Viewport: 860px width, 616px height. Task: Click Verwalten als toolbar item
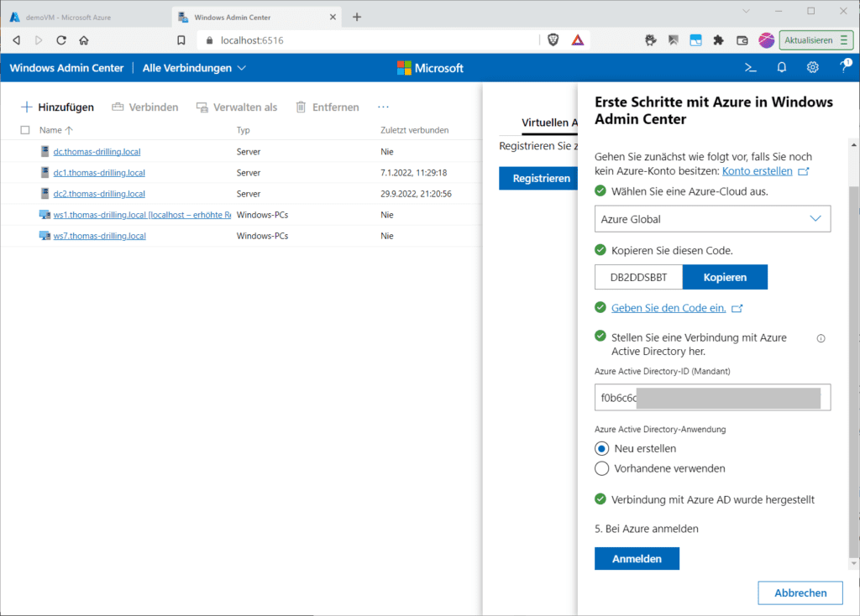tap(237, 107)
